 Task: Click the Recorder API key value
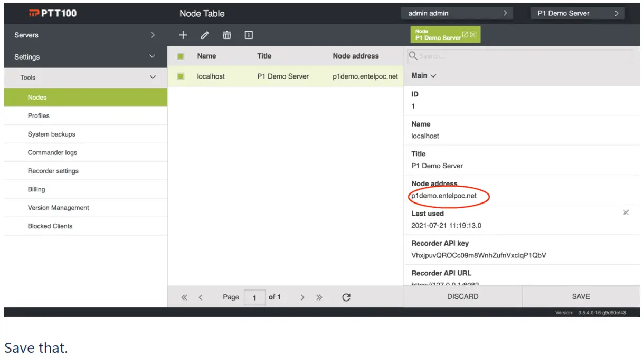[479, 255]
